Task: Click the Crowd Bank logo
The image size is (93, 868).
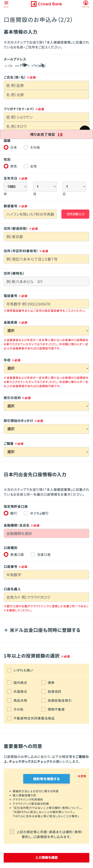Action: click(x=47, y=4)
